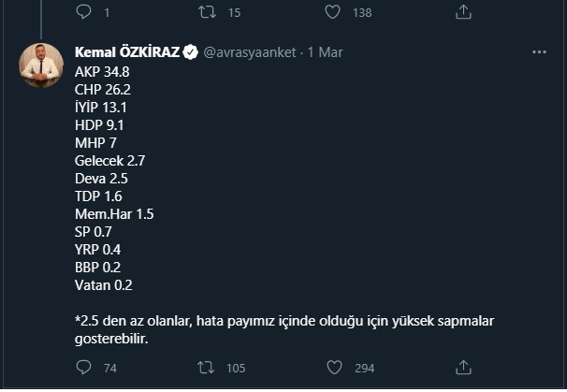Click the retweet arrows icon beside 105
This screenshot has height=392, width=567.
[x=206, y=368]
